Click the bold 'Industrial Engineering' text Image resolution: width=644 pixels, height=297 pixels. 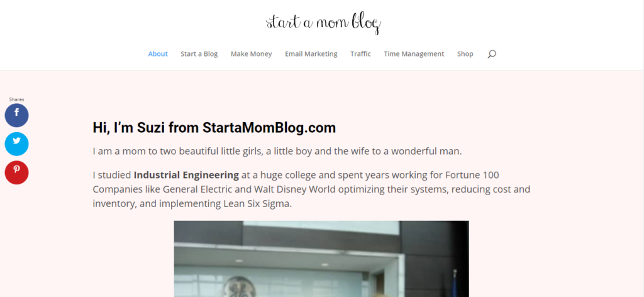[x=186, y=175]
